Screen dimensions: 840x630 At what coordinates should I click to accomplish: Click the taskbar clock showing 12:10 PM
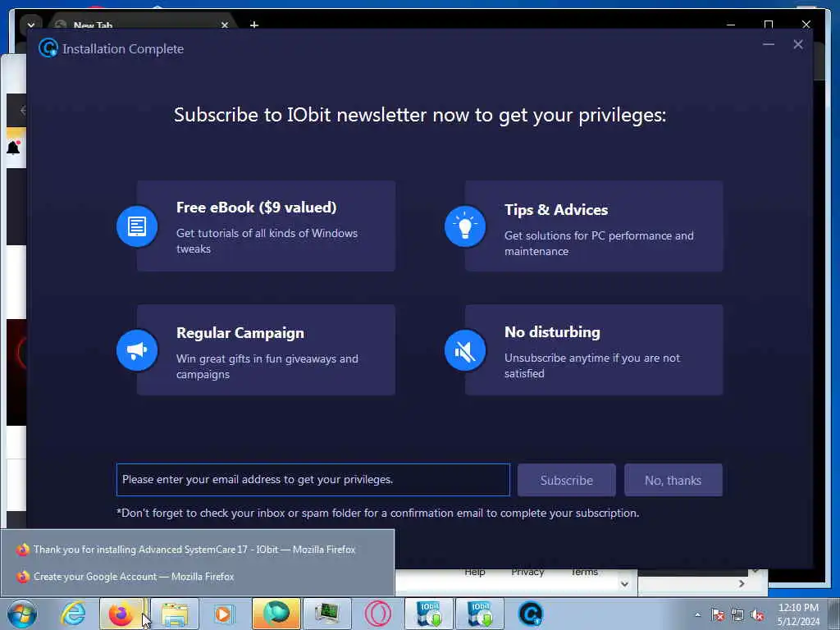[798, 614]
